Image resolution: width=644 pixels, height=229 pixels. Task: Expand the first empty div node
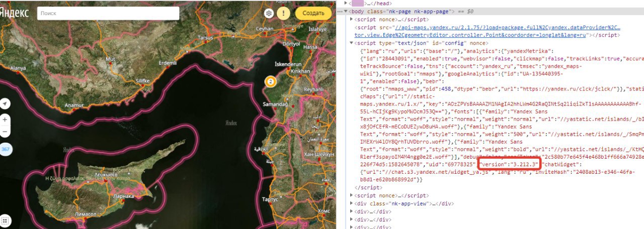click(352, 211)
